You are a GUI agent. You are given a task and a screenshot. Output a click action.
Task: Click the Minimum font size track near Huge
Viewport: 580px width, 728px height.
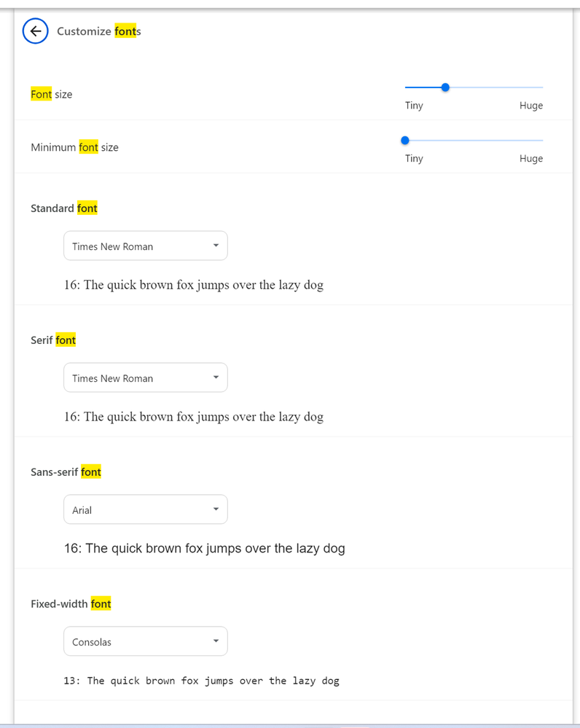(x=532, y=140)
